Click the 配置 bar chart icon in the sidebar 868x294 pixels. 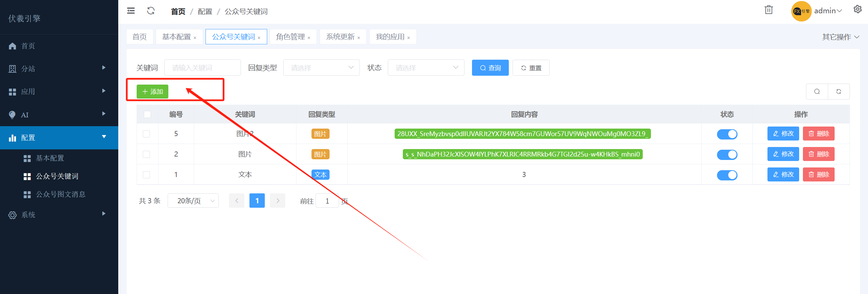[x=13, y=138]
